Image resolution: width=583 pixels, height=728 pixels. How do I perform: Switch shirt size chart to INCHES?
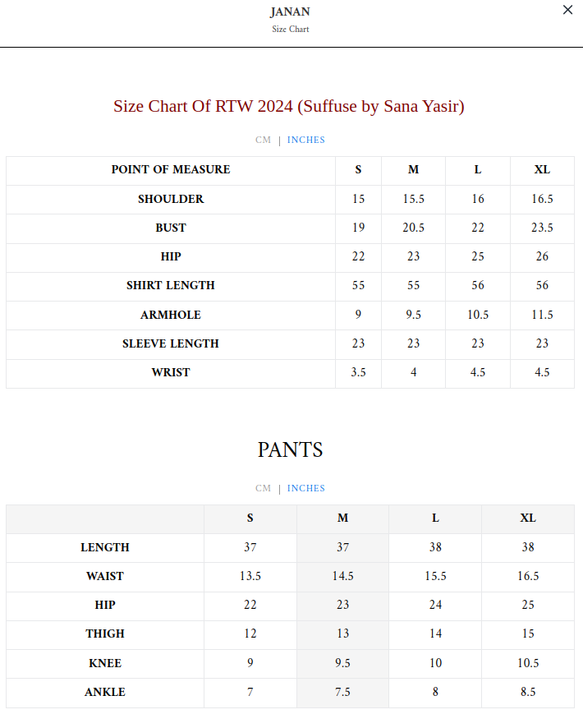click(306, 140)
